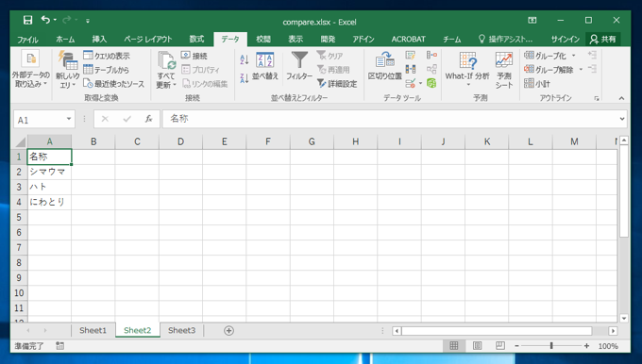Click the 小計 subtotal button
Image resolution: width=642 pixels, height=364 pixels.
click(537, 83)
